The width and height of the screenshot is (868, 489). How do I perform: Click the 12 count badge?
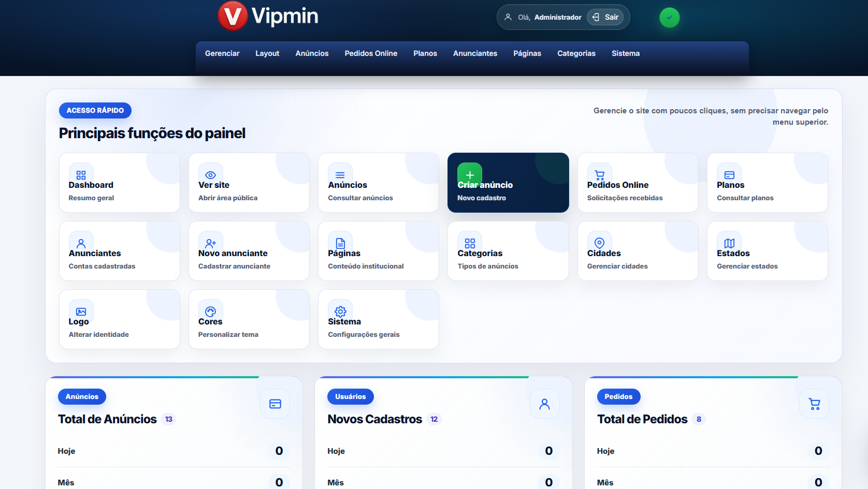[x=434, y=419]
